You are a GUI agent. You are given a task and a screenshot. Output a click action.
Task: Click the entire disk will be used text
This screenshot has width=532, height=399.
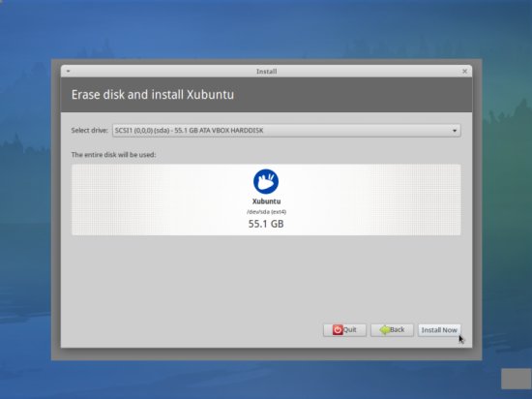pos(114,155)
